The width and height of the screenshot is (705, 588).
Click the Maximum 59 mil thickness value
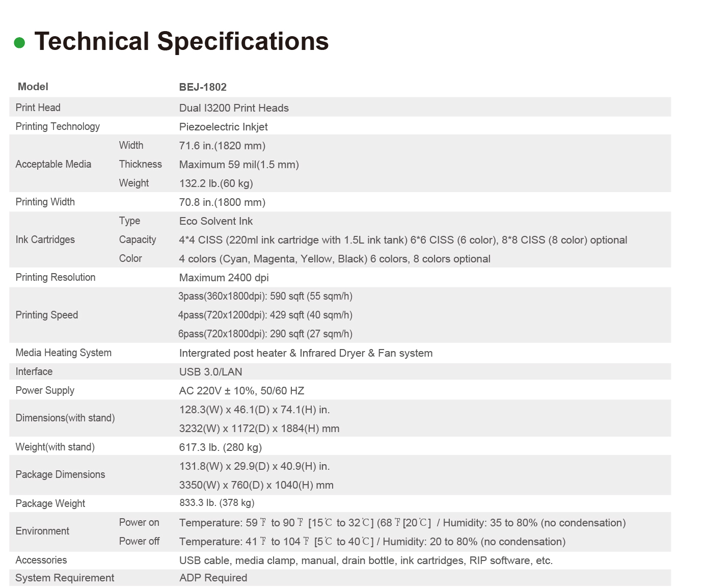pos(239,165)
